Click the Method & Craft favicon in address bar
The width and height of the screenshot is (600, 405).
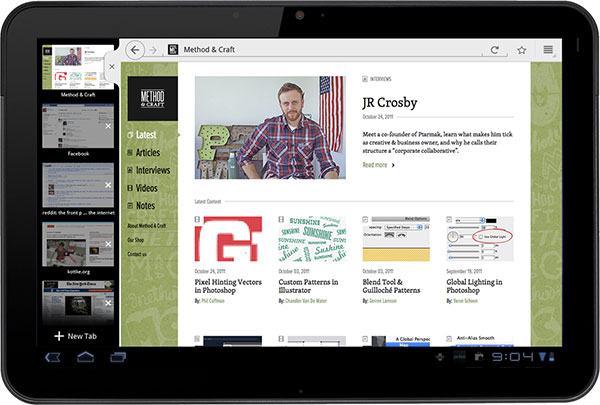tap(173, 49)
